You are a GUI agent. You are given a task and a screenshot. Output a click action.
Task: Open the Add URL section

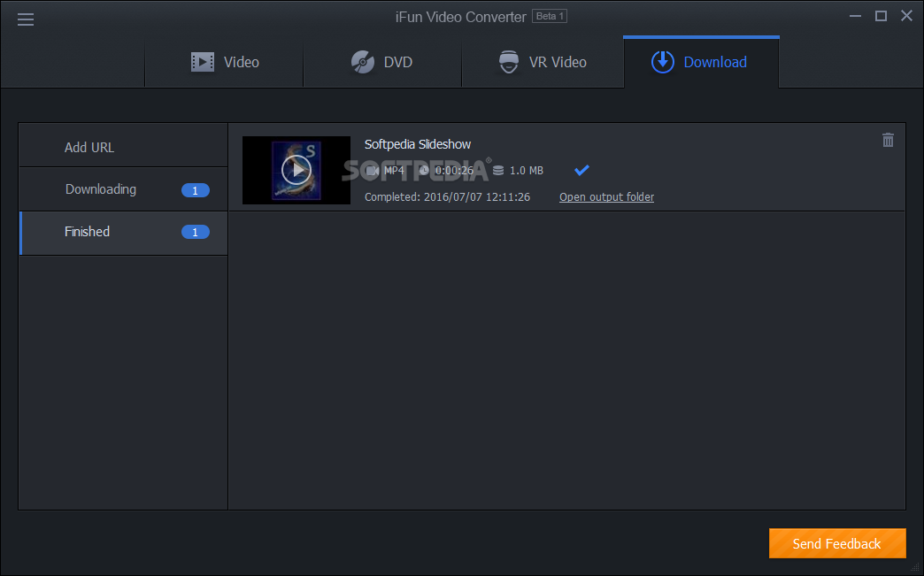(x=123, y=147)
